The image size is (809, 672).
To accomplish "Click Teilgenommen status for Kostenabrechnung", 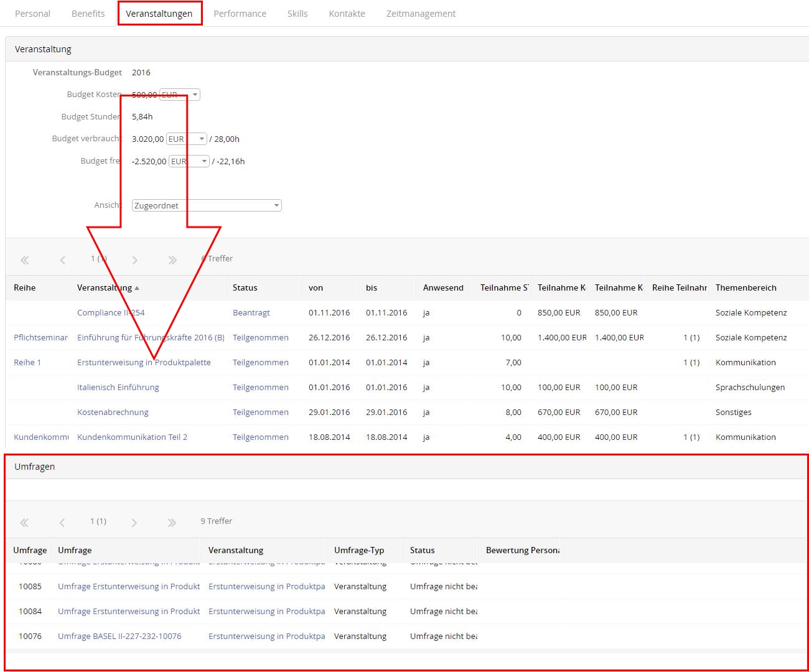I will click(x=261, y=412).
